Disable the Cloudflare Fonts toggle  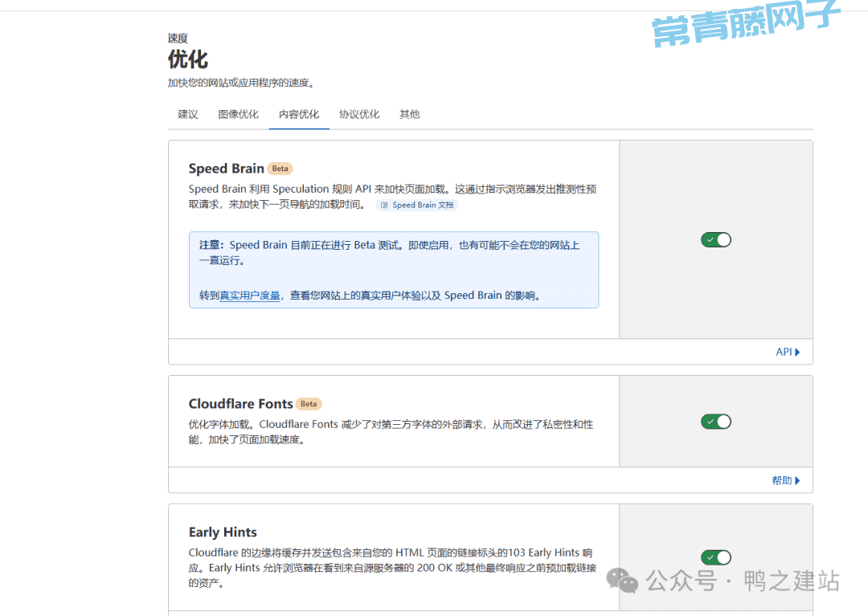716,422
